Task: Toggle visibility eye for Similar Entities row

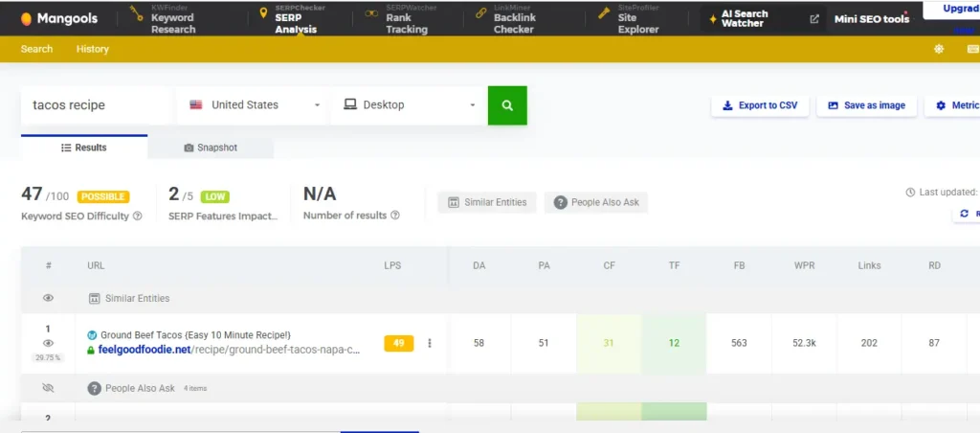Action: (48, 298)
